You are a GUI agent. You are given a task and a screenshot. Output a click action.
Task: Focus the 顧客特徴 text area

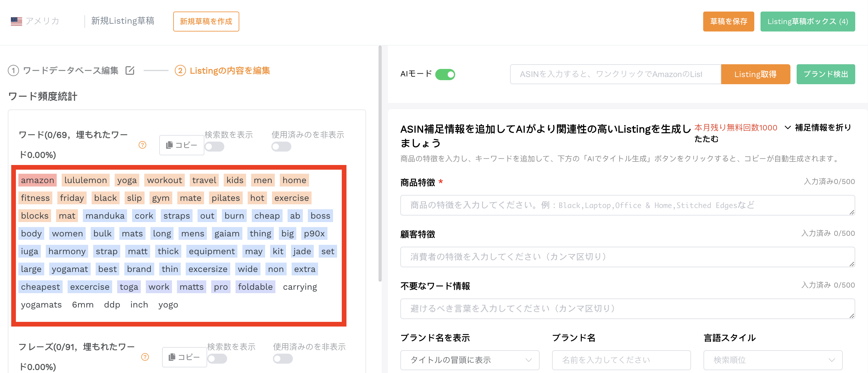(627, 257)
